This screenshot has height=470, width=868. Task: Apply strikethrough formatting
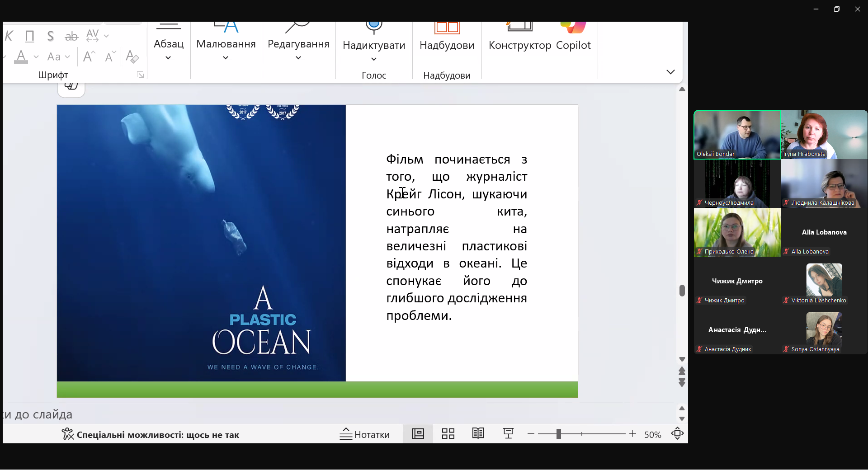71,36
